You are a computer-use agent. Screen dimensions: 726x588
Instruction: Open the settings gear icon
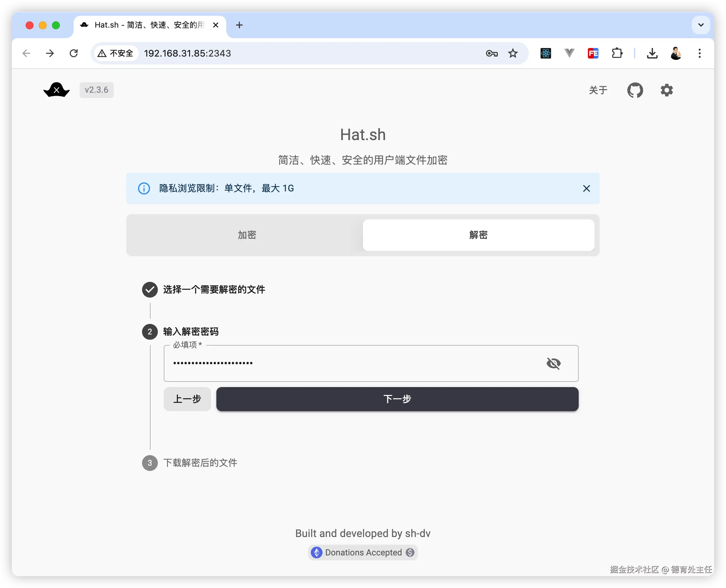click(x=666, y=90)
